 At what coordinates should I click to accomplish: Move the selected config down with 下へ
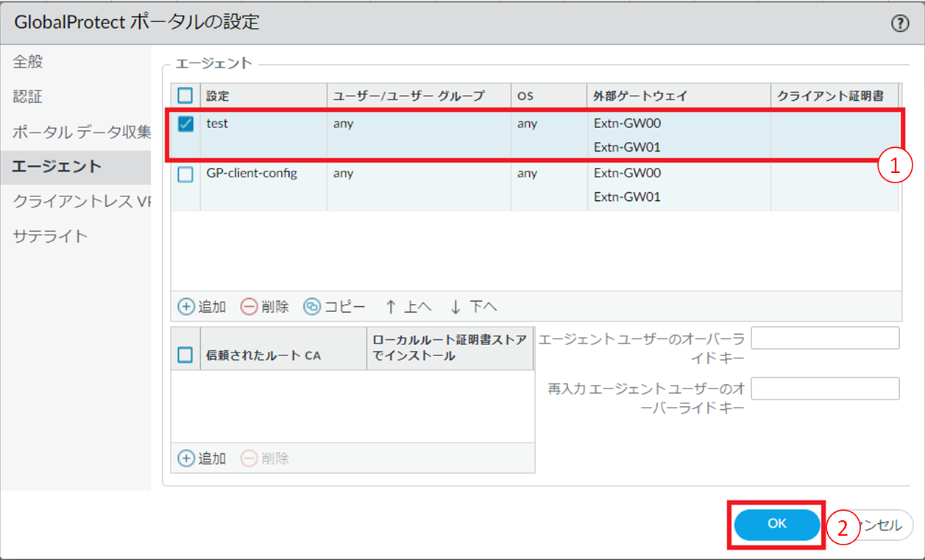point(473,306)
